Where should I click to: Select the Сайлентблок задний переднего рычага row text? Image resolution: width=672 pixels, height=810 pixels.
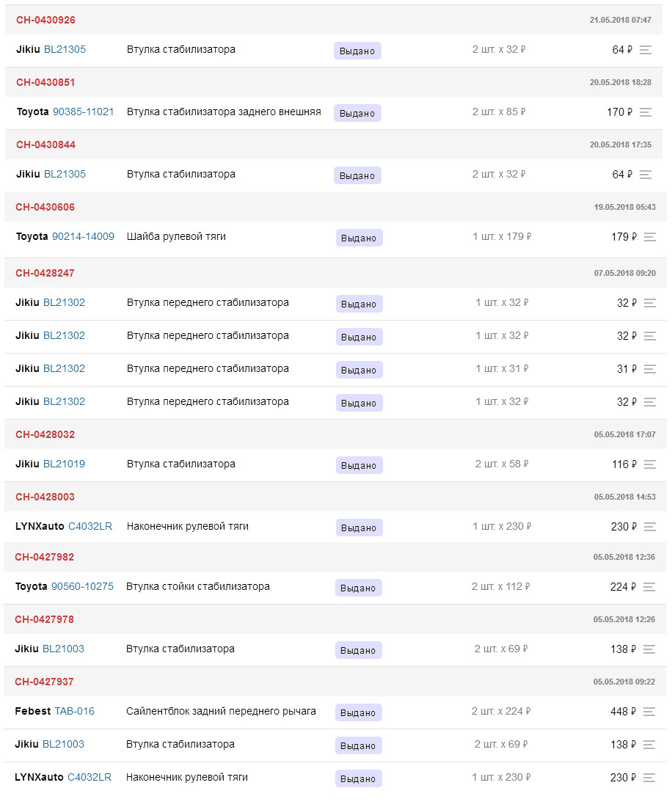(x=221, y=711)
